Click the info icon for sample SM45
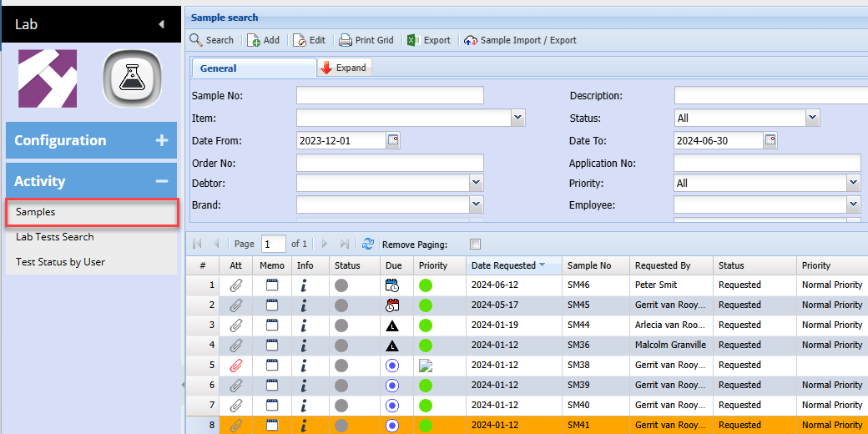Image resolution: width=868 pixels, height=434 pixels. tap(305, 305)
